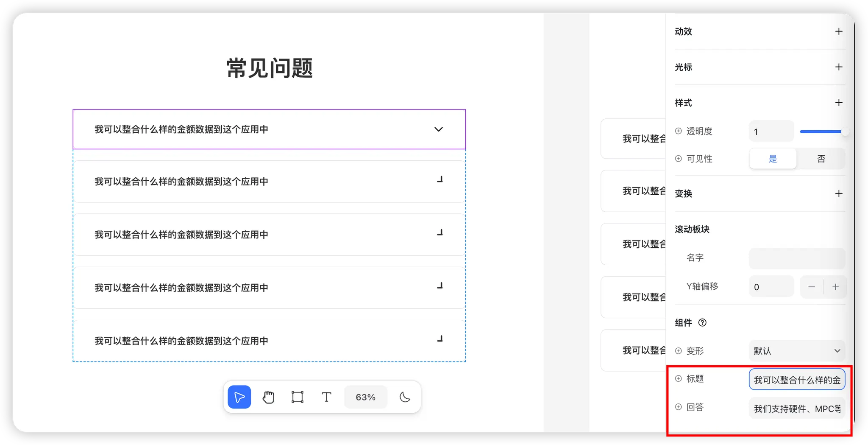Toggle dark mode moon icon
868x445 pixels.
pyautogui.click(x=405, y=397)
